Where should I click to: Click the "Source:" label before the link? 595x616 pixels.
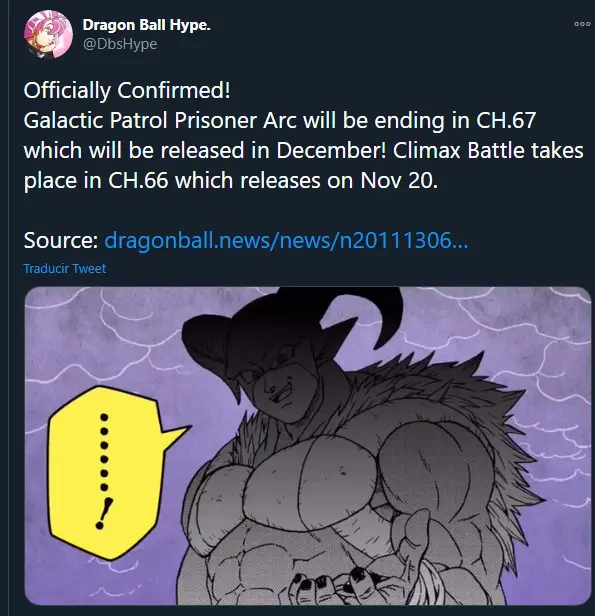[61, 240]
